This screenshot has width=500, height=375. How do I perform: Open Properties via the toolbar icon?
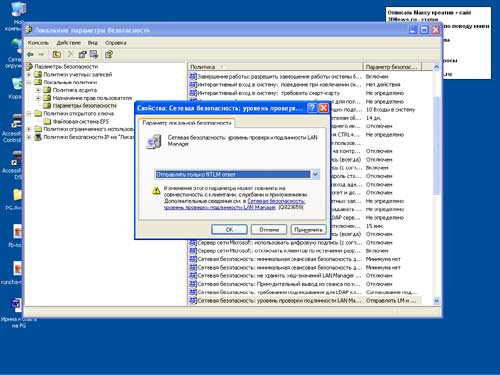(82, 54)
